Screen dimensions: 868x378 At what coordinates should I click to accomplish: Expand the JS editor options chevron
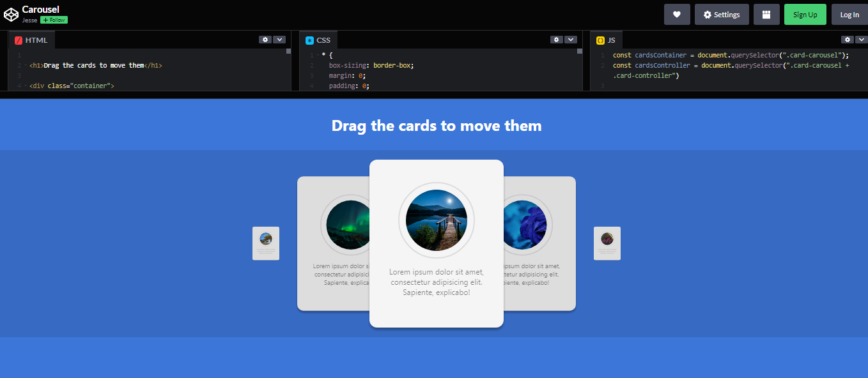(862, 39)
